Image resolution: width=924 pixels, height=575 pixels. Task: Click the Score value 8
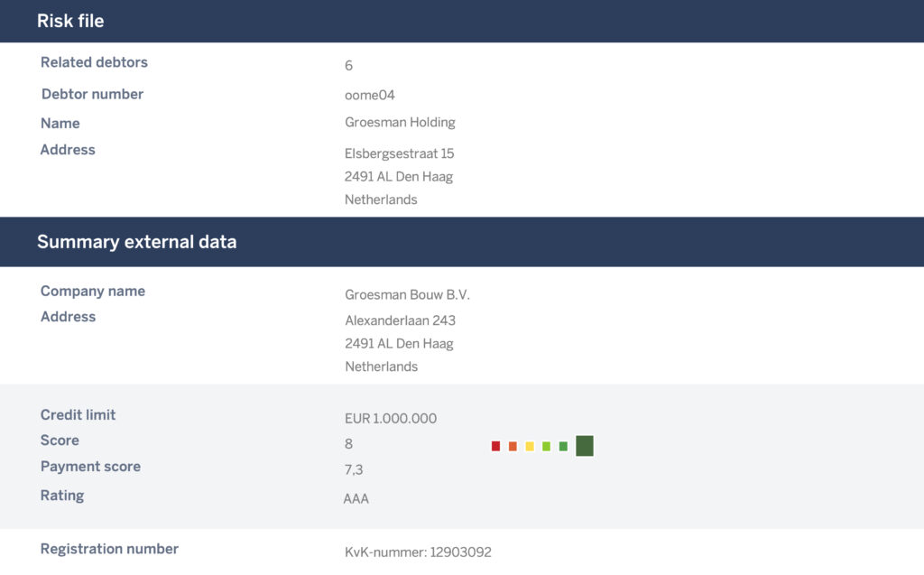[347, 443]
